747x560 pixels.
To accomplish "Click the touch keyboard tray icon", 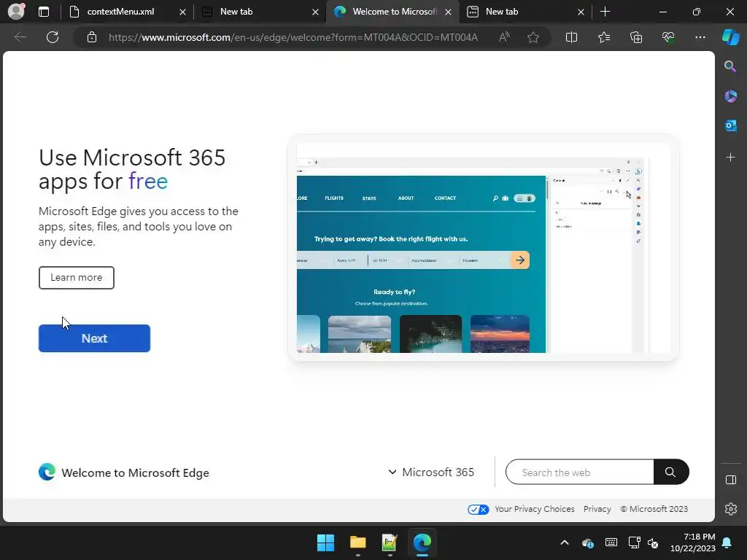I will (x=611, y=542).
